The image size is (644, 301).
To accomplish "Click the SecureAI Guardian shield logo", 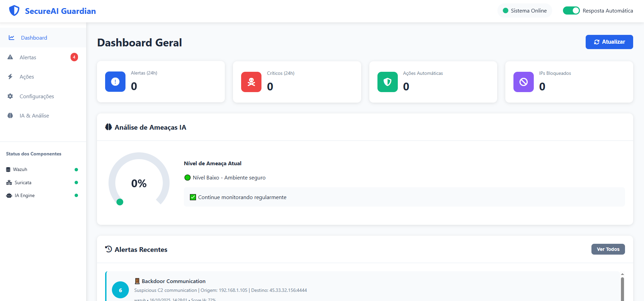I will (x=14, y=11).
